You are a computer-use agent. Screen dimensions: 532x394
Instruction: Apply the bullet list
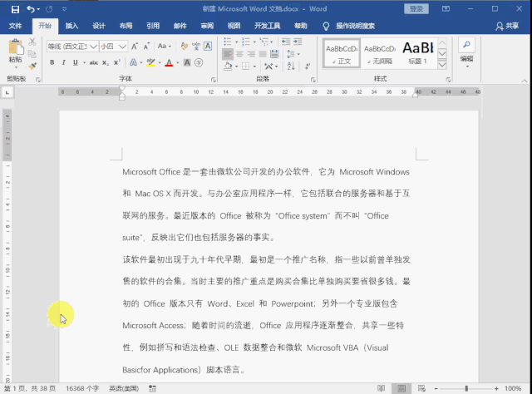click(228, 42)
